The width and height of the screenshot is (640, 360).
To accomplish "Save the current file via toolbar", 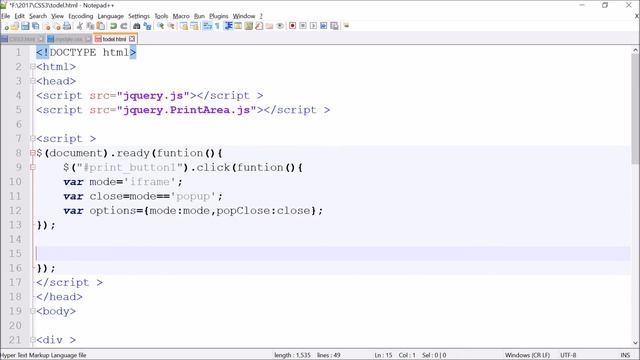I will pos(25,26).
